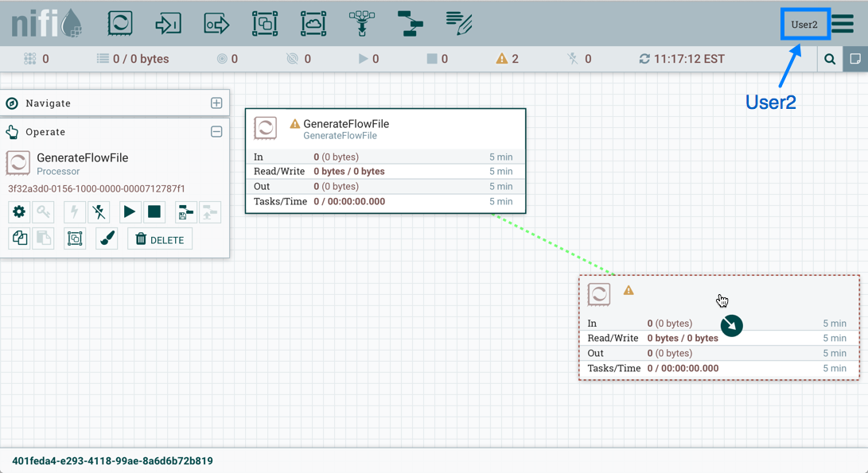Select the Processor component in the toolbar
The image size is (868, 473).
click(120, 23)
